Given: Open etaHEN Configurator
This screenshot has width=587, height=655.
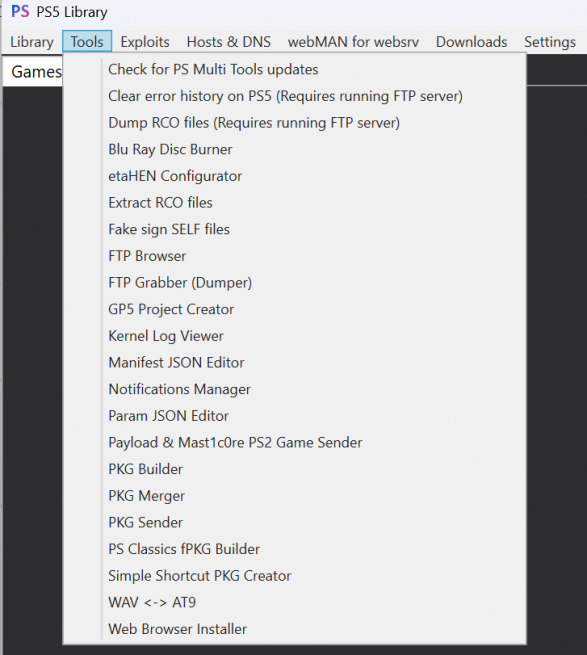Looking at the screenshot, I should pos(294,176).
